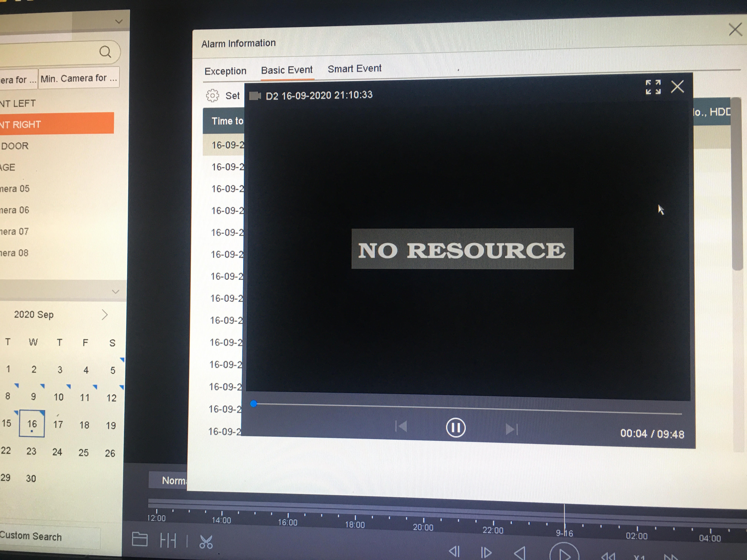Step one frame forward
Image resolution: width=747 pixels, height=560 pixels.
coord(486,553)
